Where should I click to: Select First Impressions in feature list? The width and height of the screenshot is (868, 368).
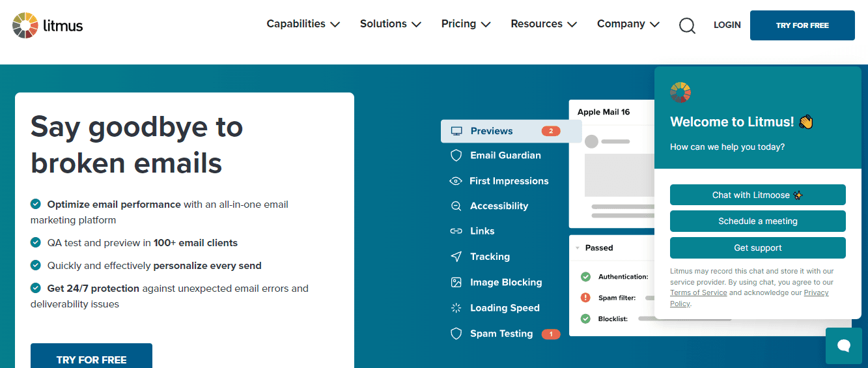pyautogui.click(x=509, y=181)
